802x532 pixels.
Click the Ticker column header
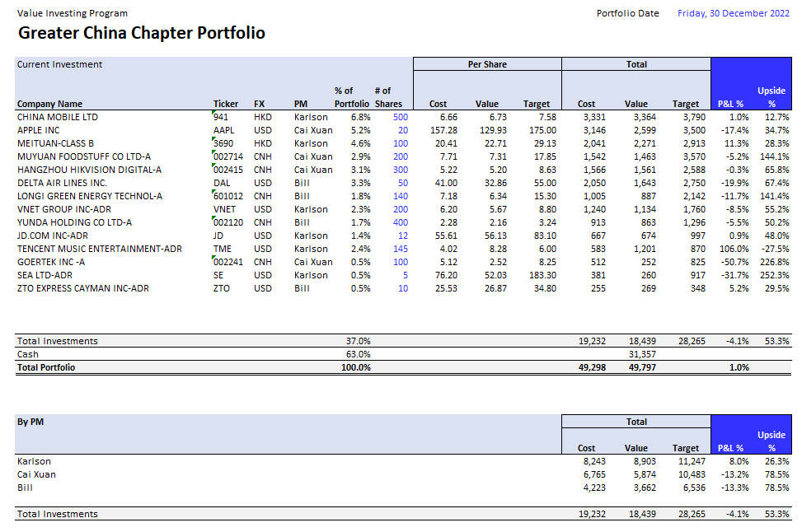226,104
